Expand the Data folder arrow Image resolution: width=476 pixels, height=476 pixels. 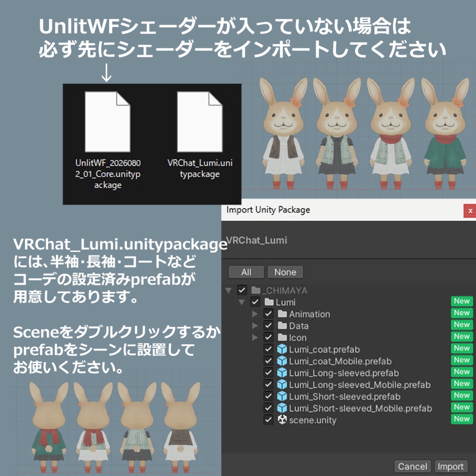coord(255,325)
